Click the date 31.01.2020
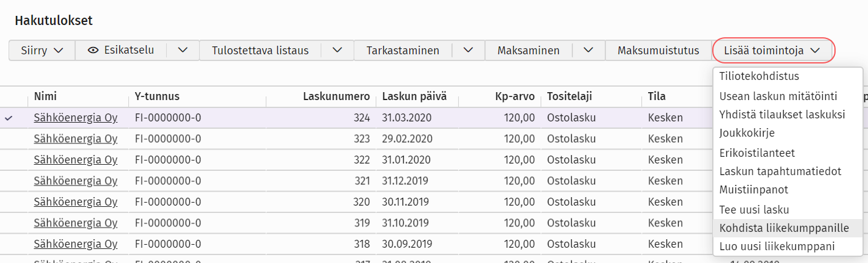This screenshot has height=263, width=868. [407, 160]
